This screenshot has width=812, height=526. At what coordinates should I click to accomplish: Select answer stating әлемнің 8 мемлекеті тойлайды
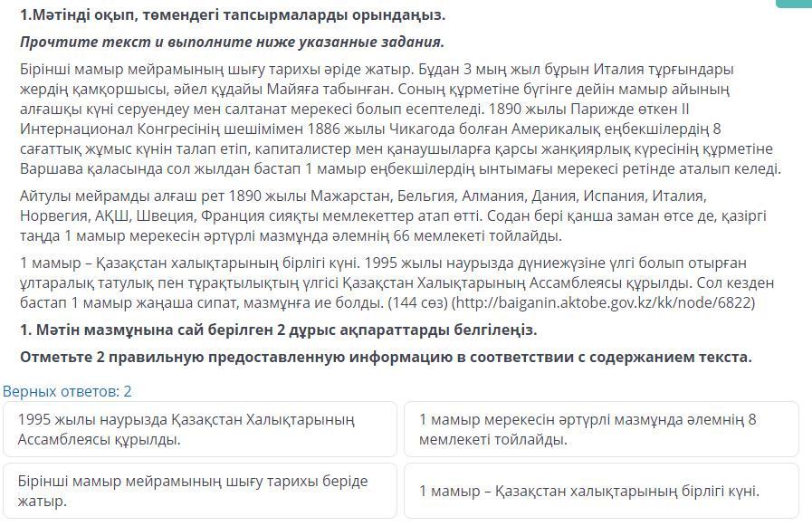tap(601, 430)
